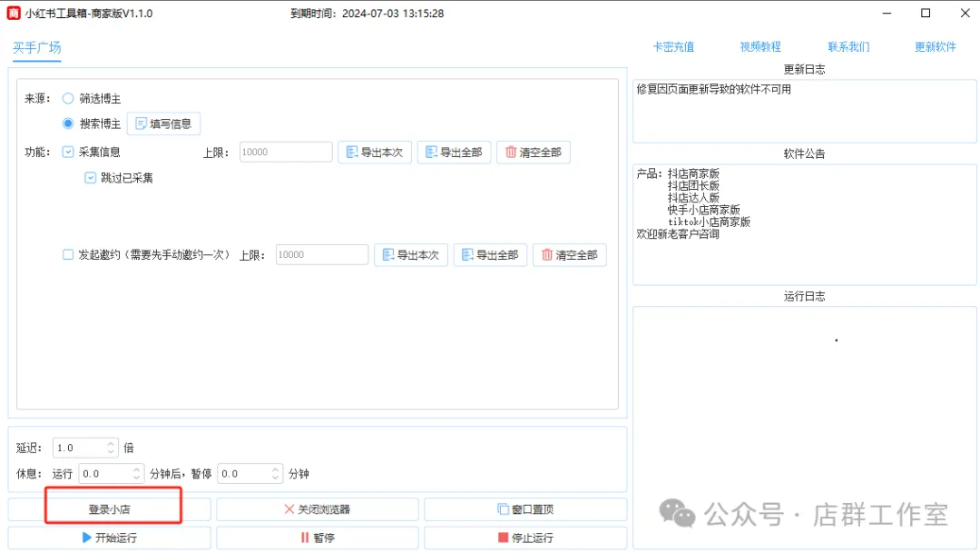Click 导出本次 in the 发起邀约 row

pyautogui.click(x=410, y=255)
